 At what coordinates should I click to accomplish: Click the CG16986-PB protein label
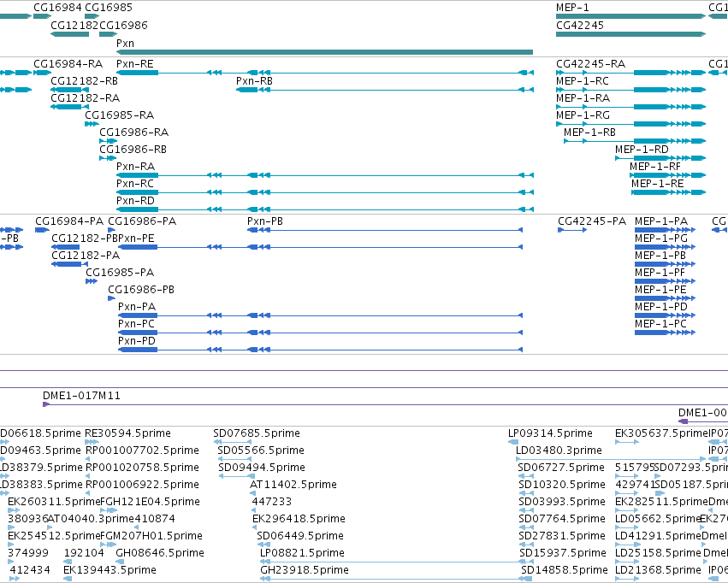(x=141, y=290)
